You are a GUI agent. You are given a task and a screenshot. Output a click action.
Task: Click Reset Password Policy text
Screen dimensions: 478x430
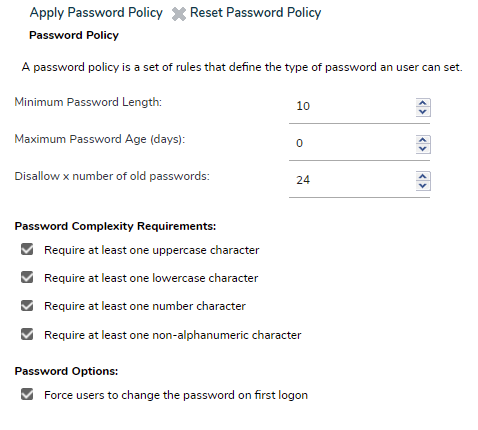255,13
